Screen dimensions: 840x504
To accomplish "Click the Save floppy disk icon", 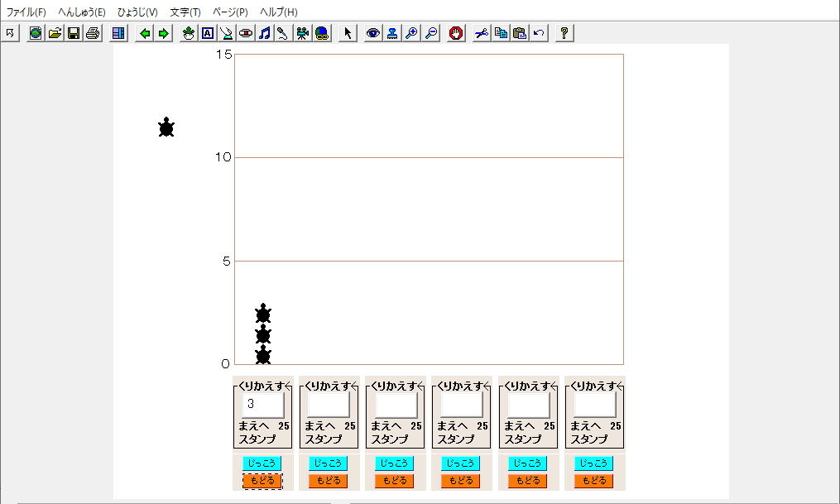I will click(74, 33).
